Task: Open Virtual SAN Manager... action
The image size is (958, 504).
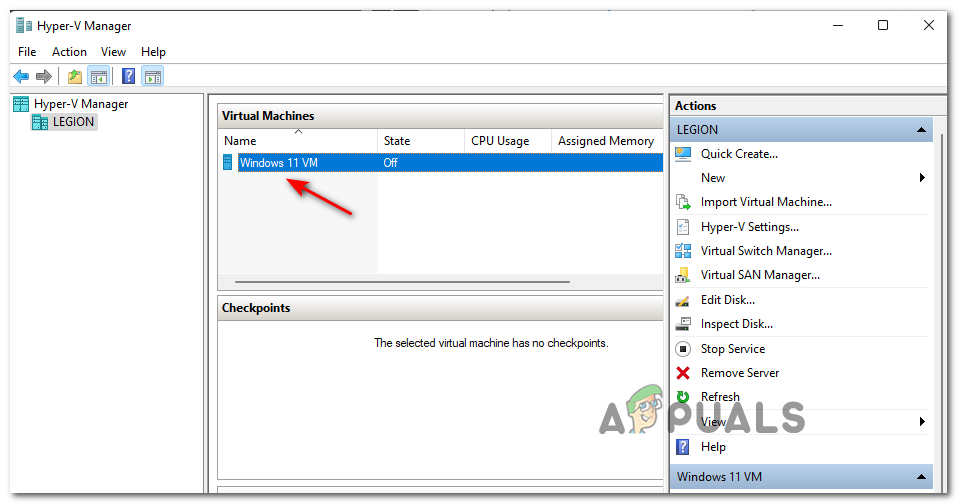Action: coord(760,276)
